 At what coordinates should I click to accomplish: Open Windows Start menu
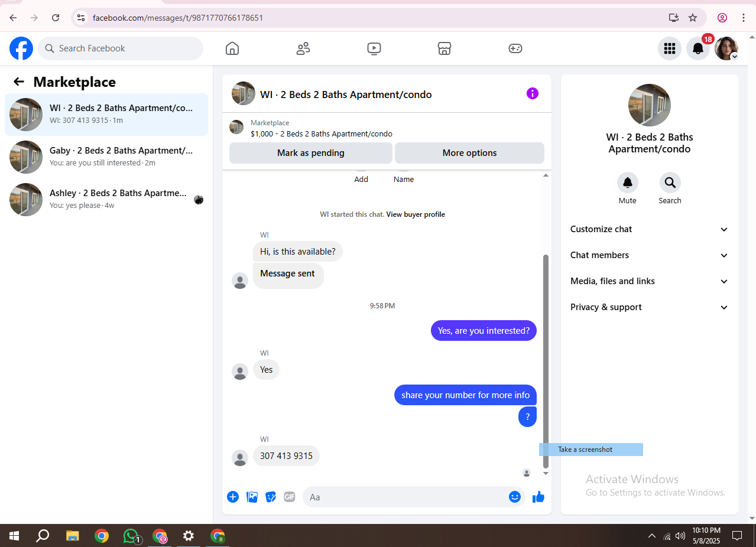(x=14, y=536)
